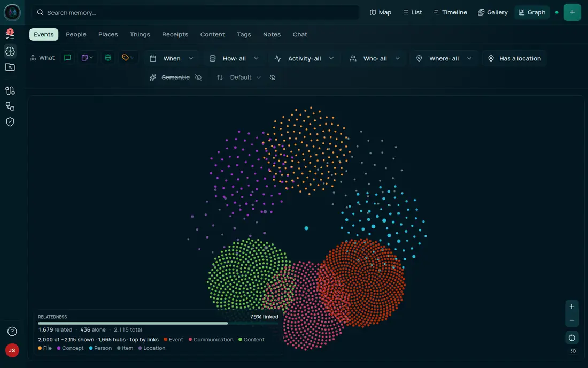Click the Item legend swatch
The width and height of the screenshot is (588, 368).
click(119, 348)
